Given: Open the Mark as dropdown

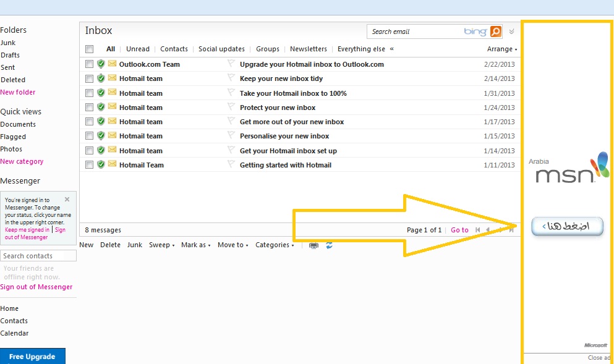Looking at the screenshot, I should tap(196, 245).
